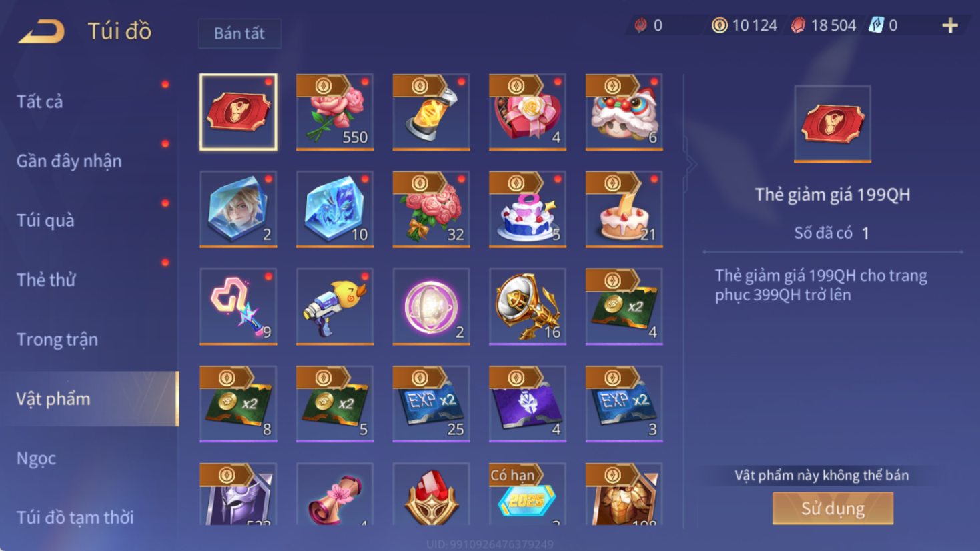The image size is (980, 551).
Task: Select the purple glowing orb item
Action: coord(431,307)
